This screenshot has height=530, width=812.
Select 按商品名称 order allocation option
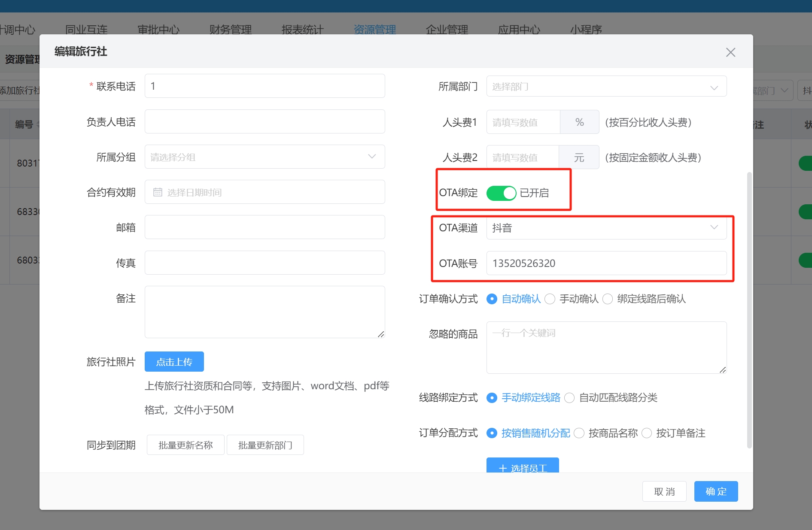coord(579,433)
